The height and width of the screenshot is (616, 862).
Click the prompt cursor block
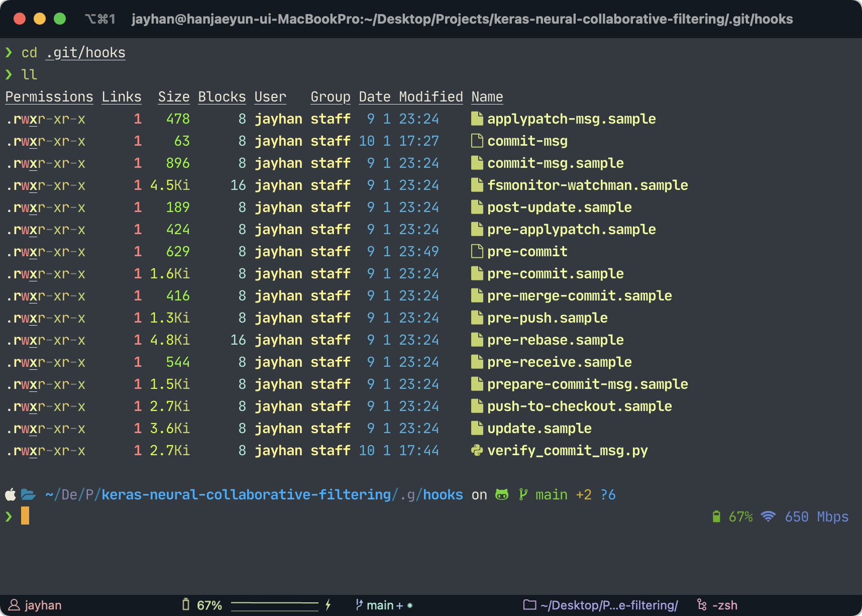(25, 516)
